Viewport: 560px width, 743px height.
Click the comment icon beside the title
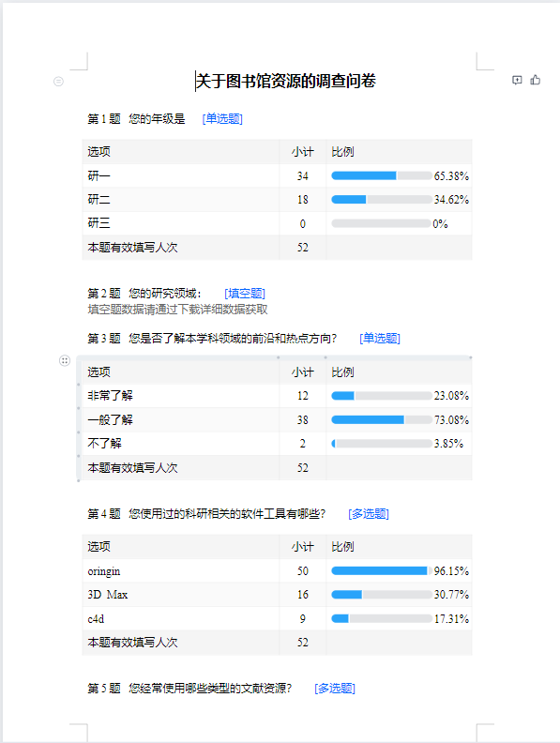(x=517, y=80)
